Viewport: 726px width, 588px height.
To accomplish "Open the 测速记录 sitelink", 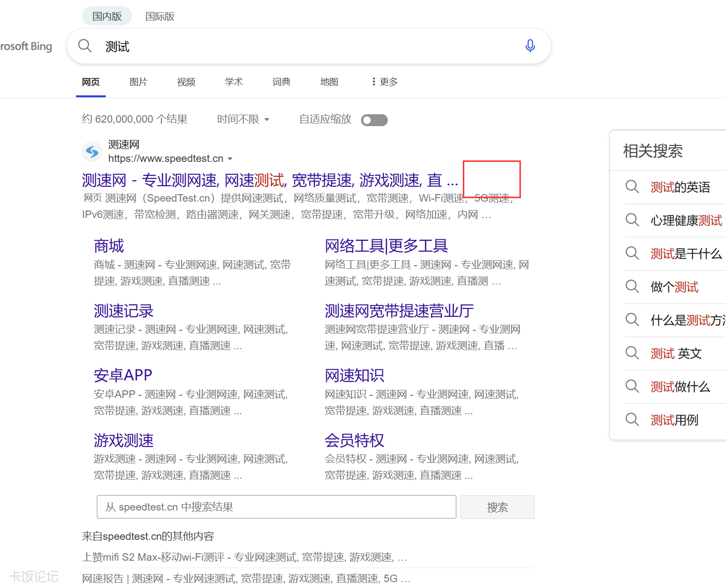I will click(124, 311).
